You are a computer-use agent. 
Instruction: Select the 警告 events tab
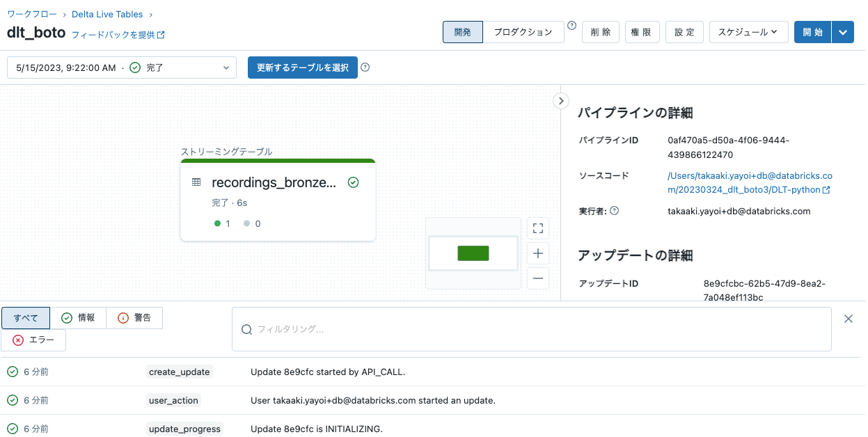click(134, 317)
